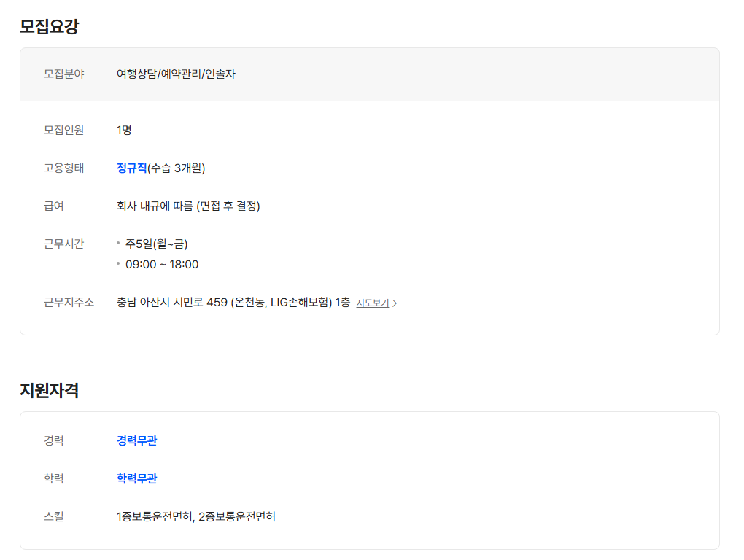Click the 스킬 label
Screen dimensions: 744x560
[x=53, y=516]
